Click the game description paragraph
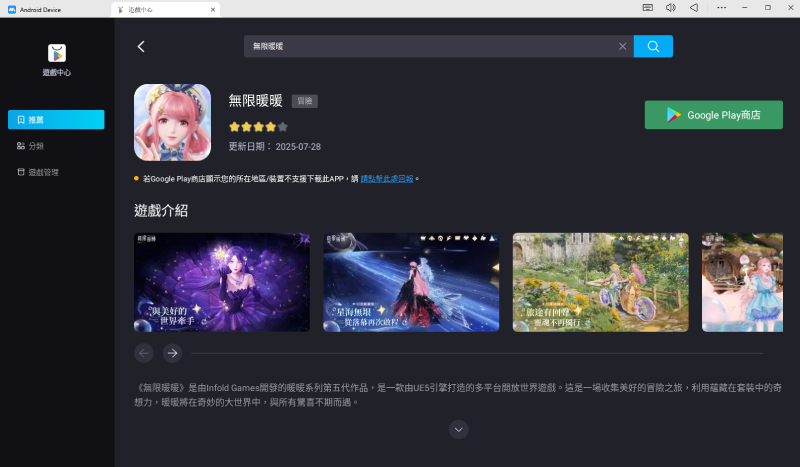 click(x=458, y=395)
